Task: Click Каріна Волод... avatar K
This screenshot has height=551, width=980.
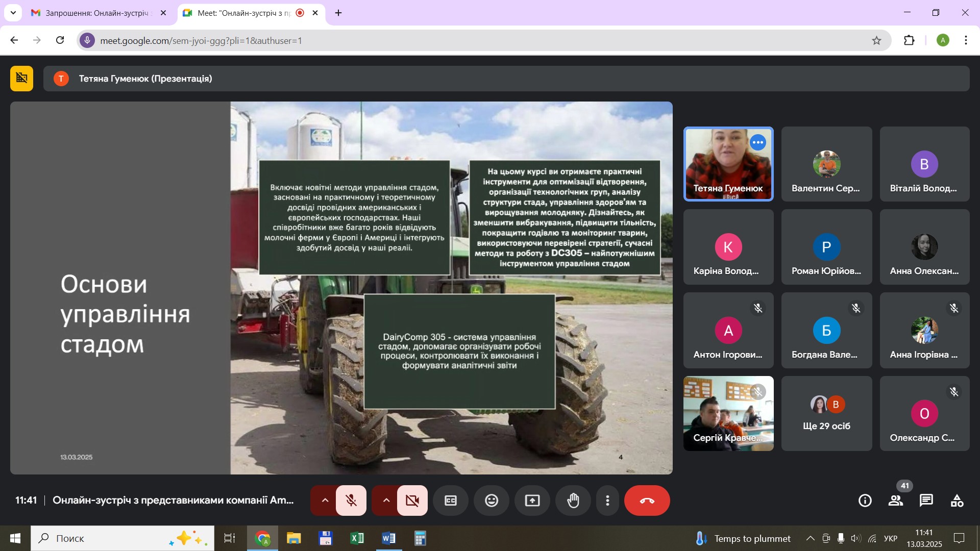Action: [x=728, y=247]
